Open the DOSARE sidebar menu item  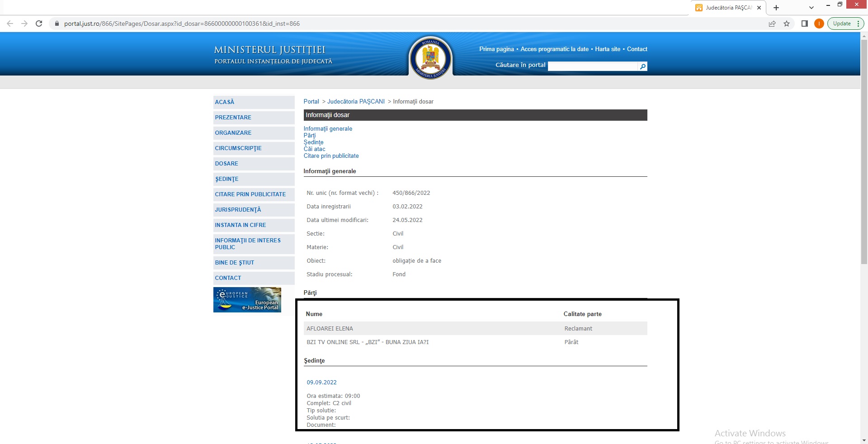pos(226,164)
